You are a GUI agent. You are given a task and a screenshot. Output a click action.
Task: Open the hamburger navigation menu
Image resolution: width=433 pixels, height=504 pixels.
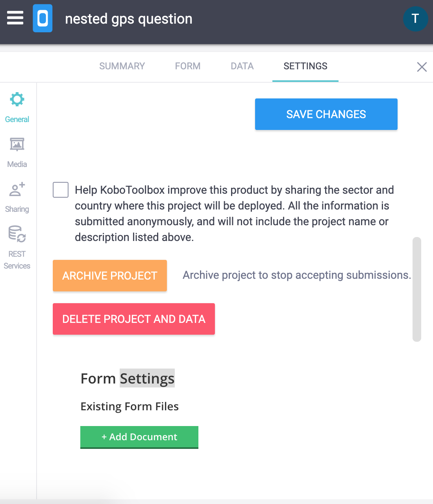click(15, 18)
